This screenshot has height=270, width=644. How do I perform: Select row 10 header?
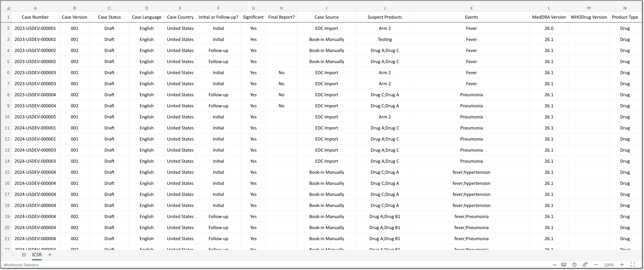pos(6,117)
